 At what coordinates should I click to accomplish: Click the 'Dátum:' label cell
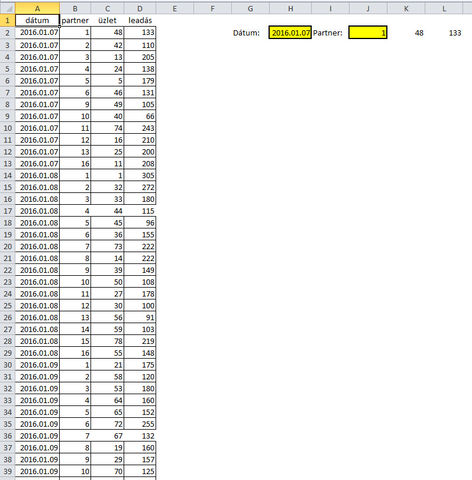pos(250,33)
